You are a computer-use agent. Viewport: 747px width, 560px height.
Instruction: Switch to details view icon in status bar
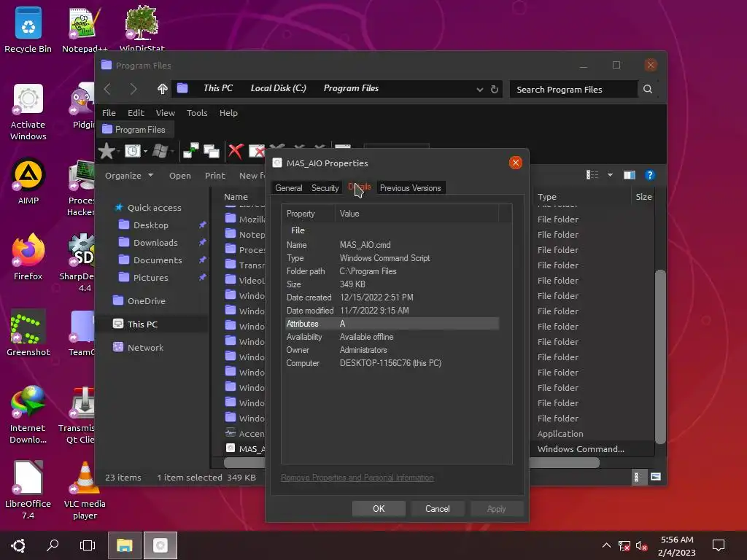click(638, 477)
